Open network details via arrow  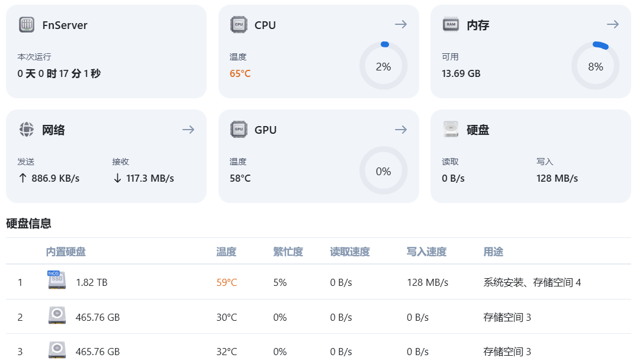tap(188, 130)
